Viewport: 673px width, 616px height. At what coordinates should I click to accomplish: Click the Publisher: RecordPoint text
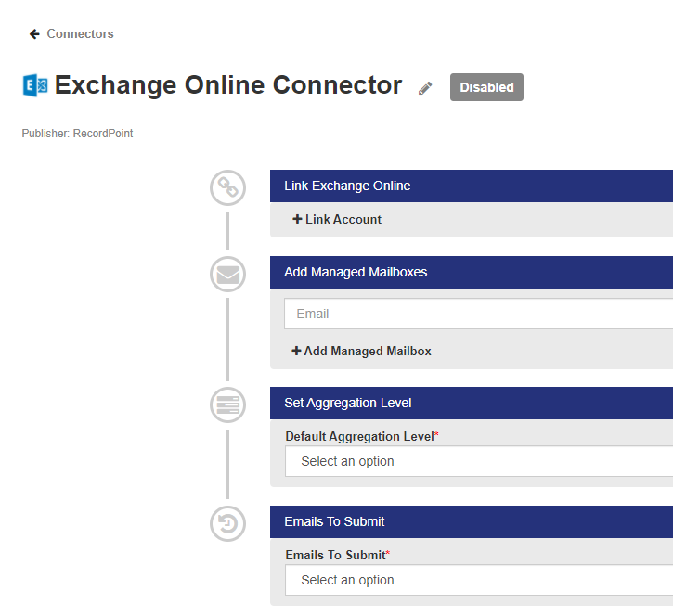pos(77,134)
